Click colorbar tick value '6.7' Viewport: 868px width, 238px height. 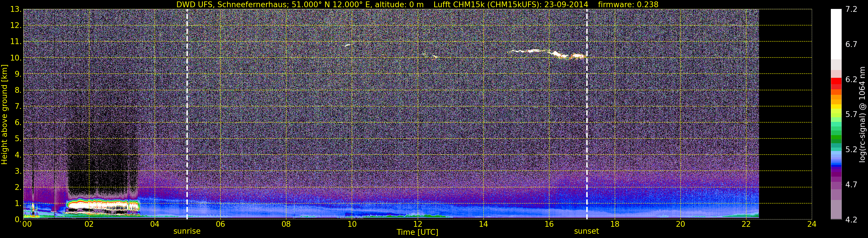click(851, 44)
